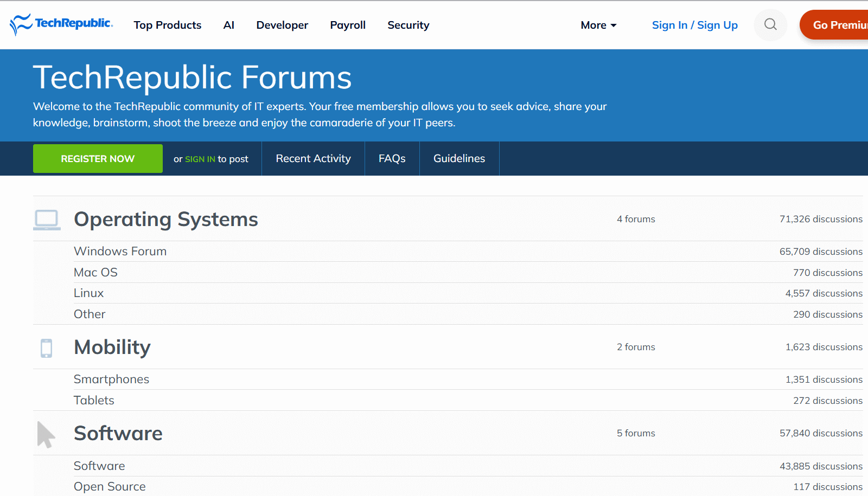
Task: Expand the More dropdown menu
Action: click(598, 25)
